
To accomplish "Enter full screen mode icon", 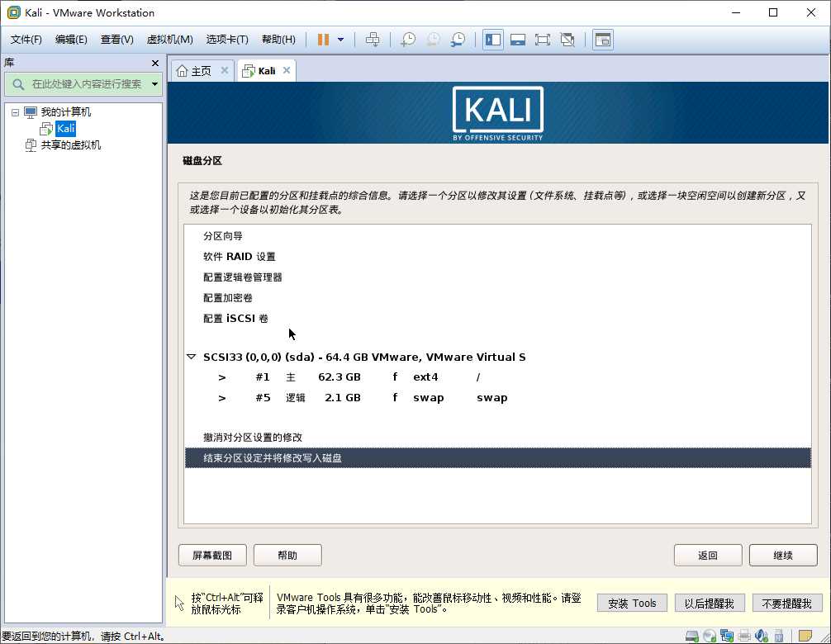I will pos(543,40).
